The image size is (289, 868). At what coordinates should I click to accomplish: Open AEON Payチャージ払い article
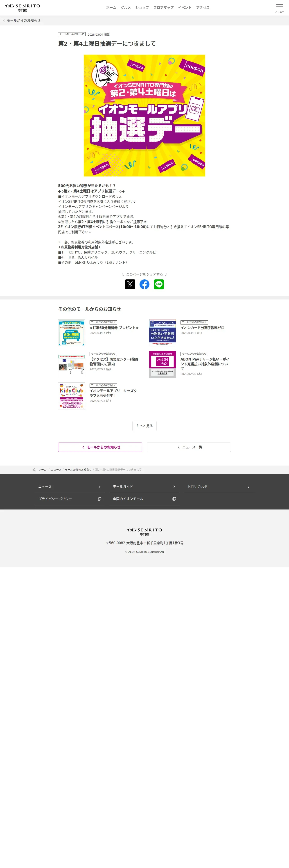(205, 364)
